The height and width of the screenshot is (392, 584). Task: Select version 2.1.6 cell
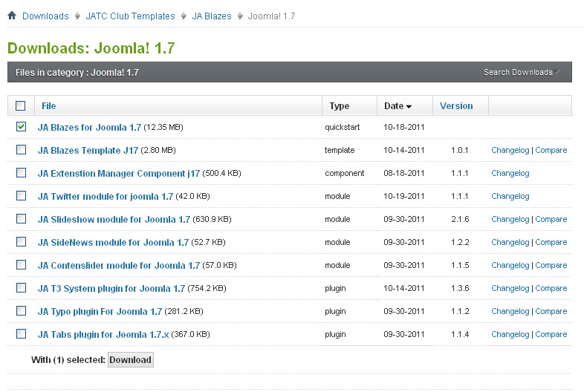coord(460,219)
